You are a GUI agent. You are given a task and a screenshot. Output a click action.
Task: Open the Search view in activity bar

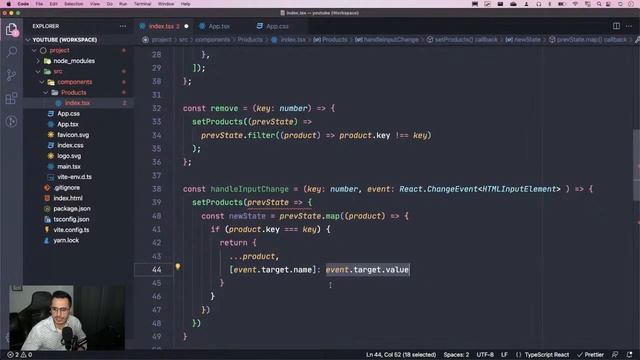(12, 51)
